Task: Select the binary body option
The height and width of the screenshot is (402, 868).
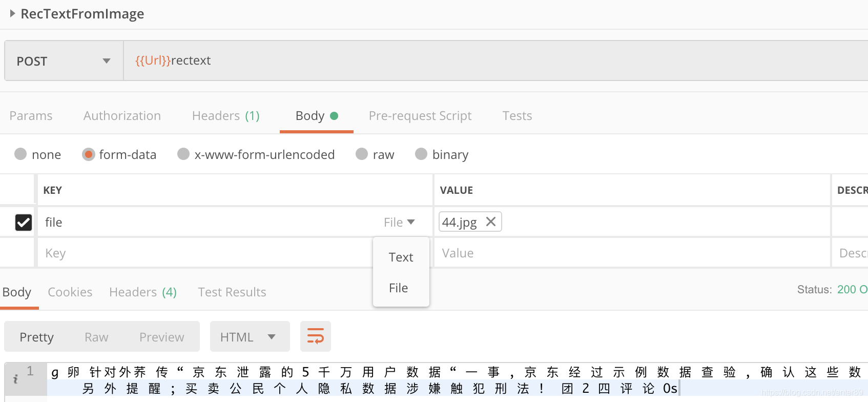Action: tap(421, 154)
